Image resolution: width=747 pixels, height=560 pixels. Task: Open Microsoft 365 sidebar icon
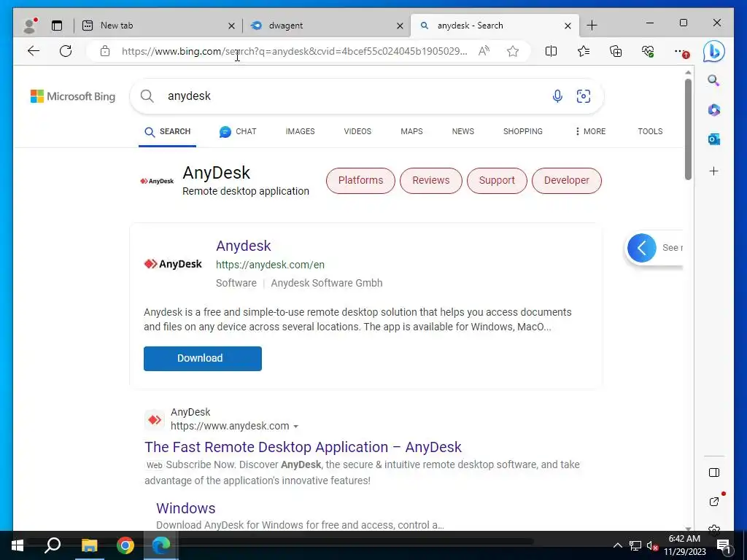pyautogui.click(x=713, y=110)
